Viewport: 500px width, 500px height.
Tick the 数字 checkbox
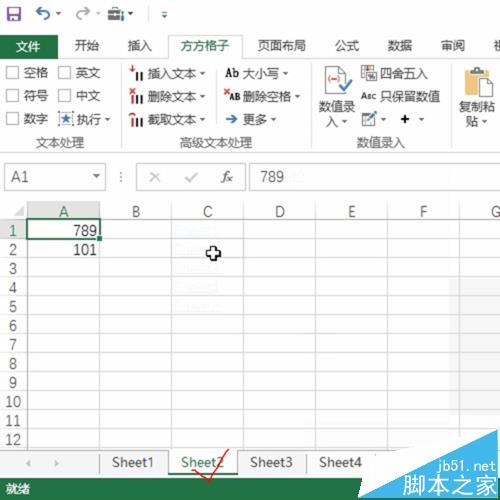[13, 119]
